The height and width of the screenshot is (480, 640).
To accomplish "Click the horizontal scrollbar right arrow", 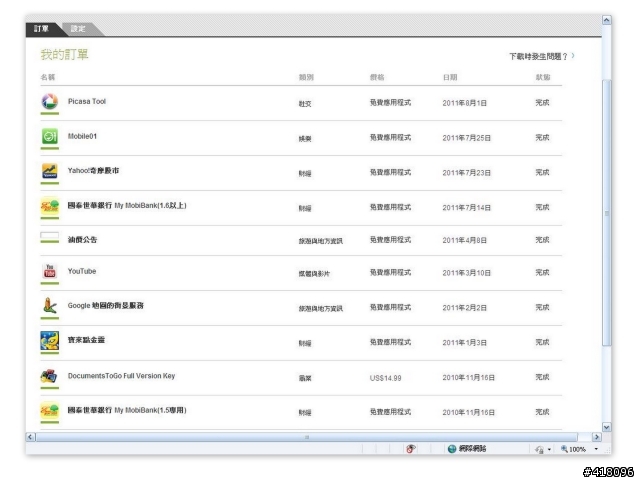I will pos(597,437).
